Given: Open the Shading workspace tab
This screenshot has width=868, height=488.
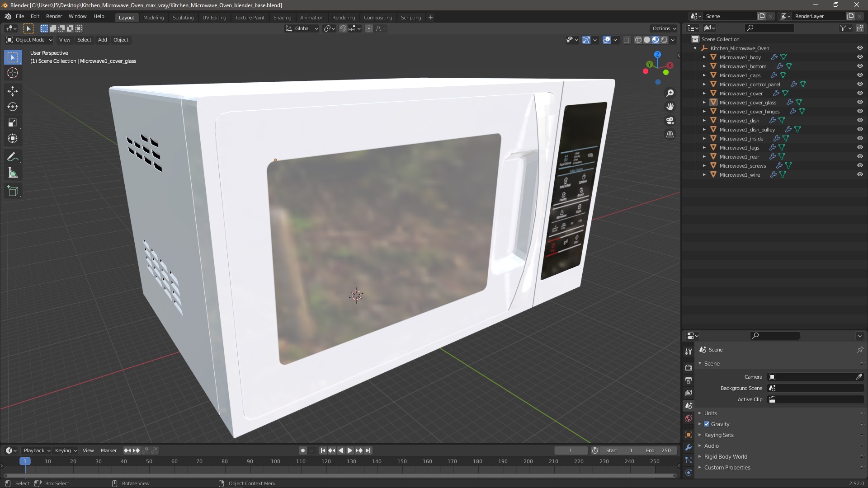Looking at the screenshot, I should (x=281, y=17).
